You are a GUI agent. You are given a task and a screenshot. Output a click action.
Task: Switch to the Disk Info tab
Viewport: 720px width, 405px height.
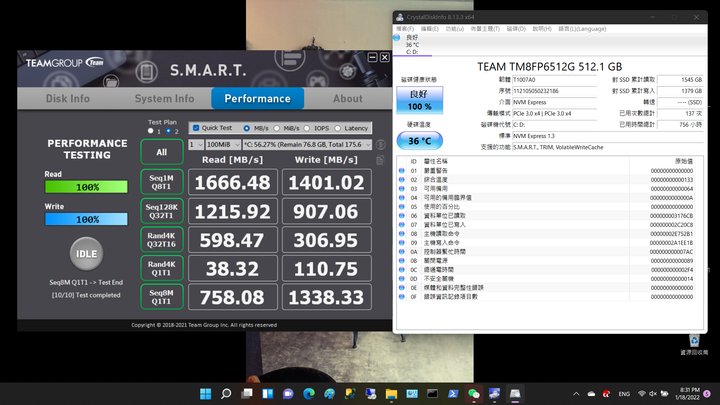tap(68, 98)
